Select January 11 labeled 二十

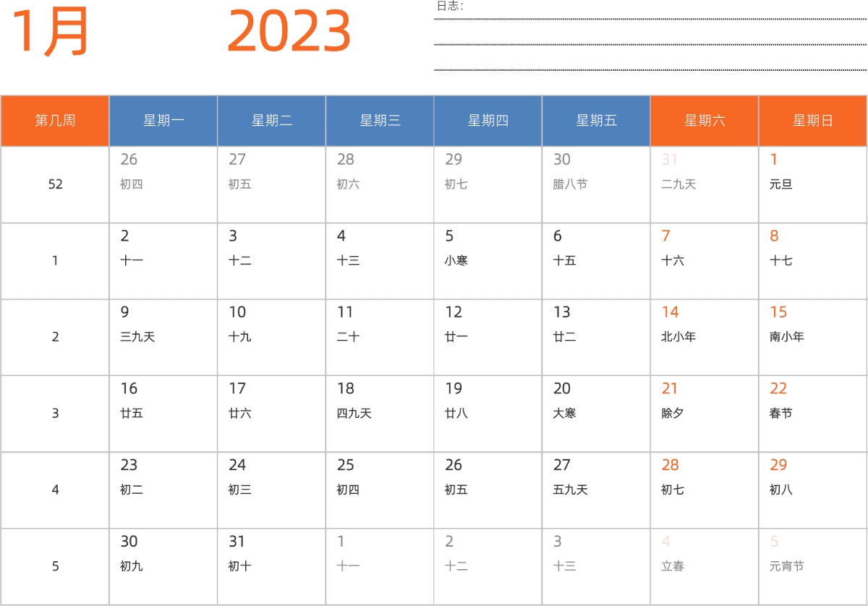click(x=380, y=338)
